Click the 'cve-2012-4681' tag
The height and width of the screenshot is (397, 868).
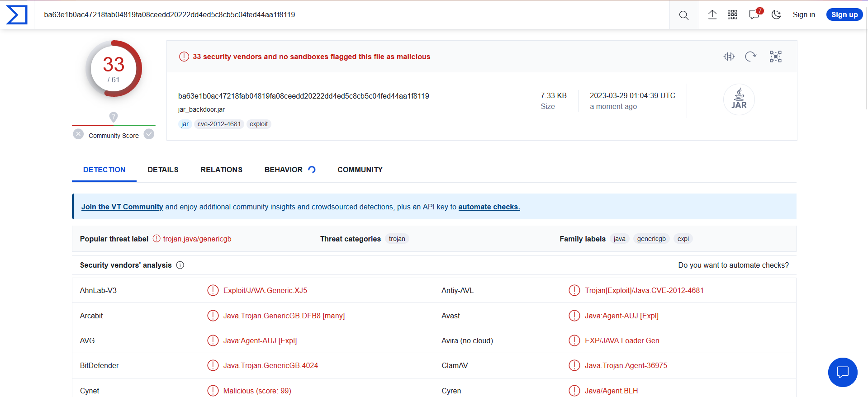(219, 124)
